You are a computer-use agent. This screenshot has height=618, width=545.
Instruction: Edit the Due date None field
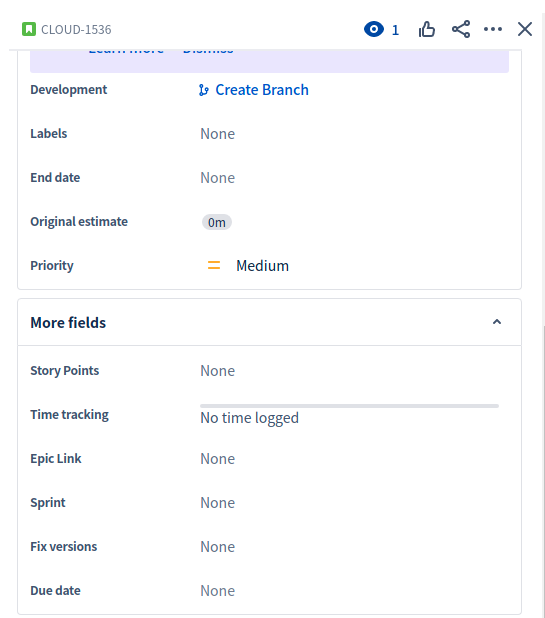[x=218, y=591]
